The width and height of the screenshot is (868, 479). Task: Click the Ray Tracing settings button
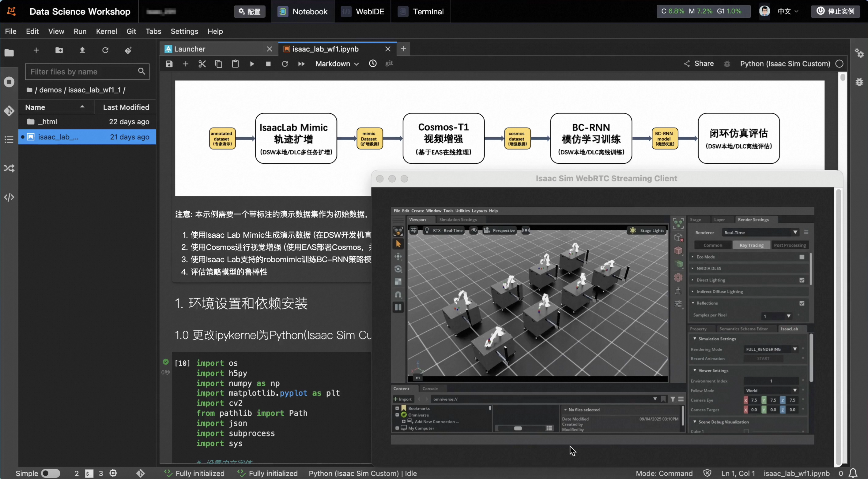pos(751,245)
